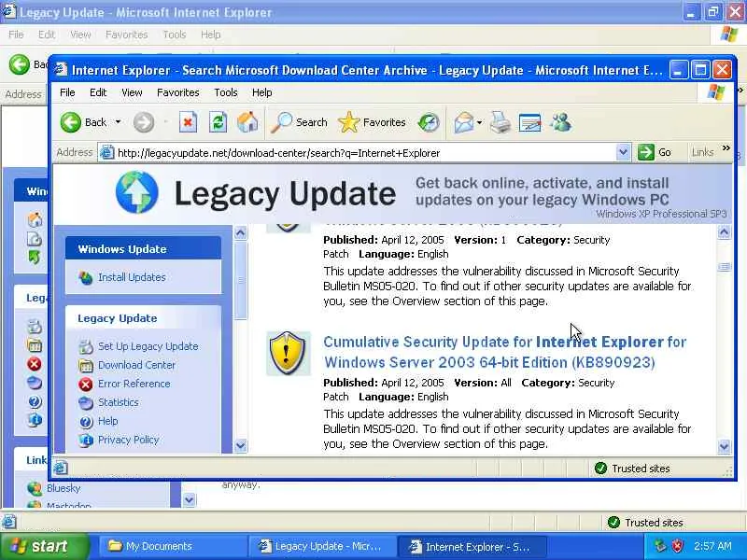Click the Privacy Policy link

point(128,440)
